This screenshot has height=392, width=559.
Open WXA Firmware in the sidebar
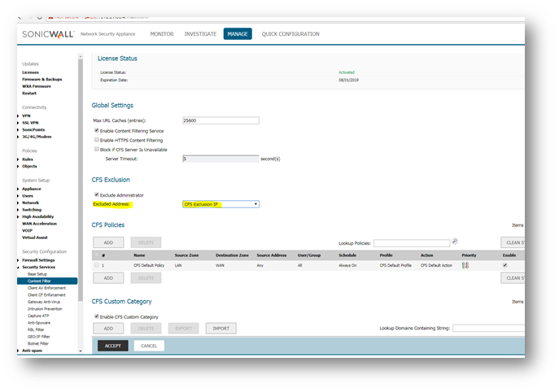coord(37,86)
